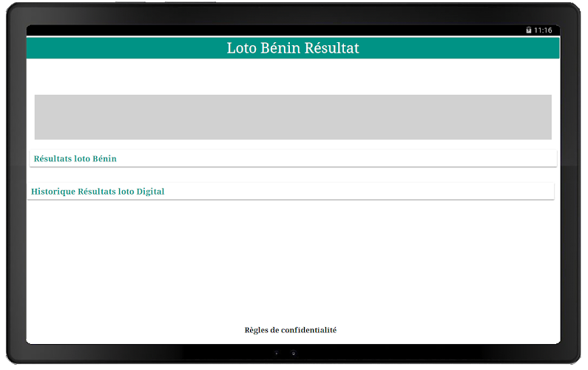Open Historique Résultats loto Digital
This screenshot has height=370, width=588.
(x=291, y=192)
